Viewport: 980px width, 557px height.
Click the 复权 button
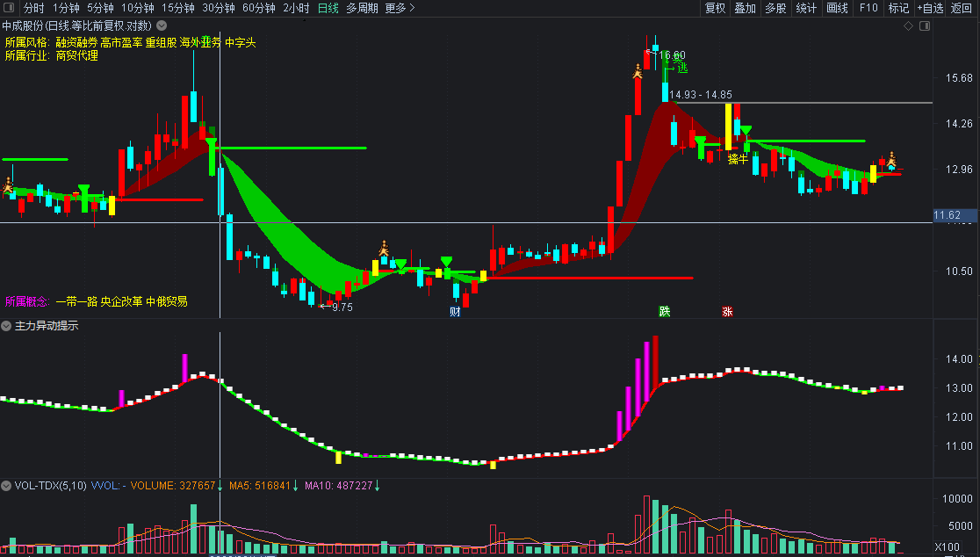[x=715, y=8]
